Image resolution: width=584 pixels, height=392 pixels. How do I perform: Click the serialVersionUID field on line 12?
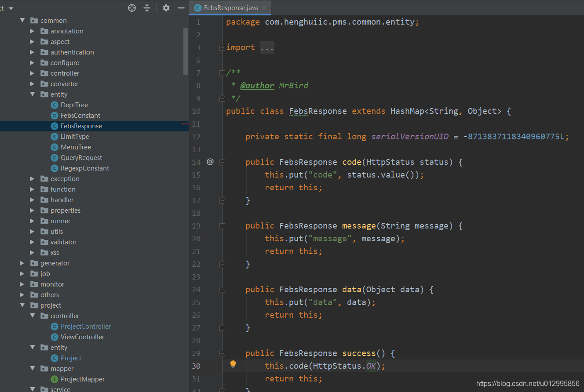[x=410, y=136]
